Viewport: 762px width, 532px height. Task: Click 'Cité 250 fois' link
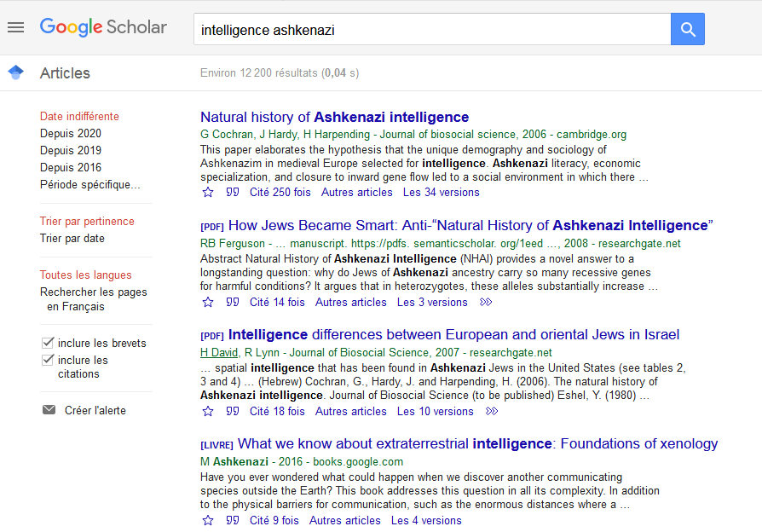[280, 192]
